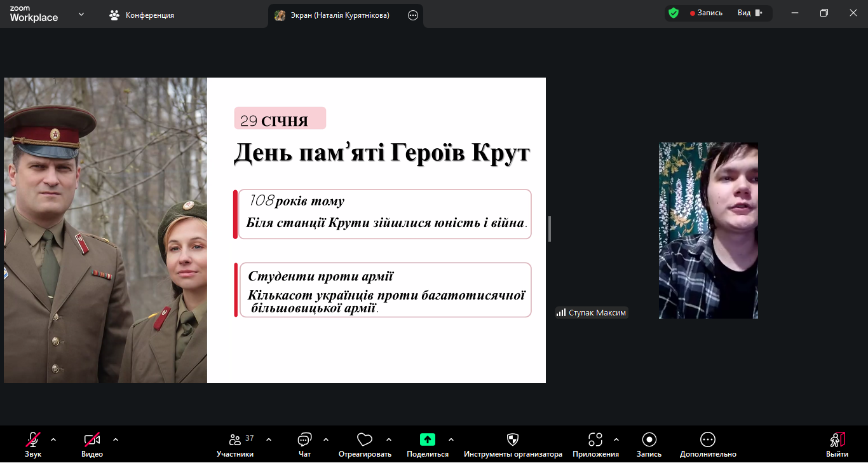Image resolution: width=868 pixels, height=463 pixels.
Task: Expand video options arrow next to Видео
Action: (116, 439)
